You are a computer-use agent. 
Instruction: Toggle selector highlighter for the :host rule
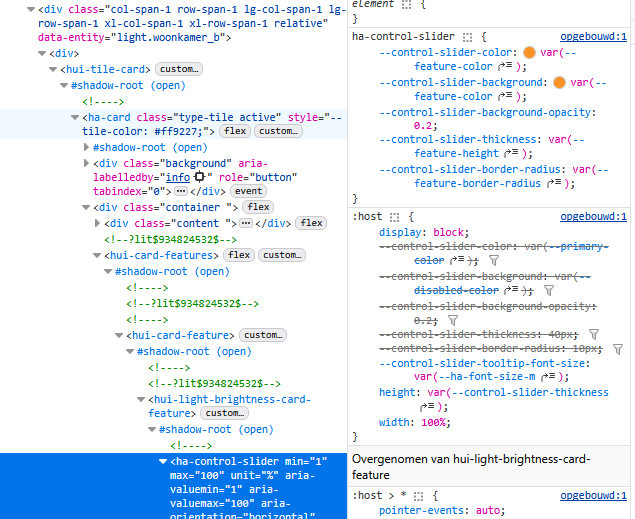coord(394,217)
